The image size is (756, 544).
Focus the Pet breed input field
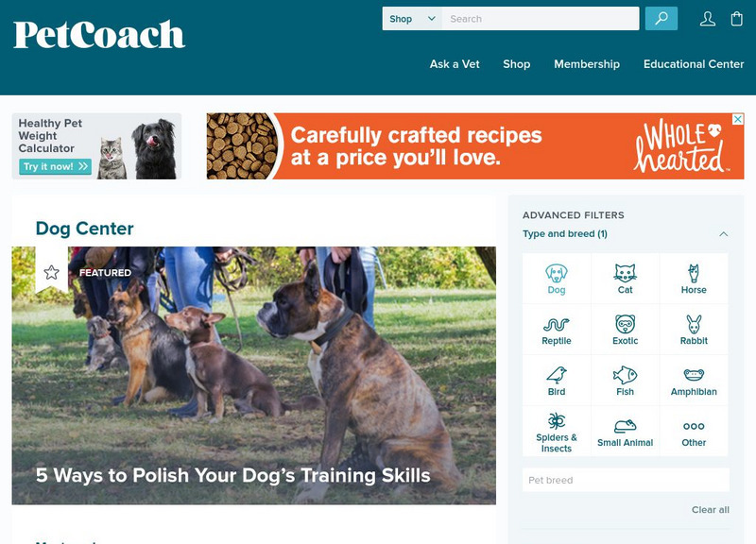tap(626, 480)
